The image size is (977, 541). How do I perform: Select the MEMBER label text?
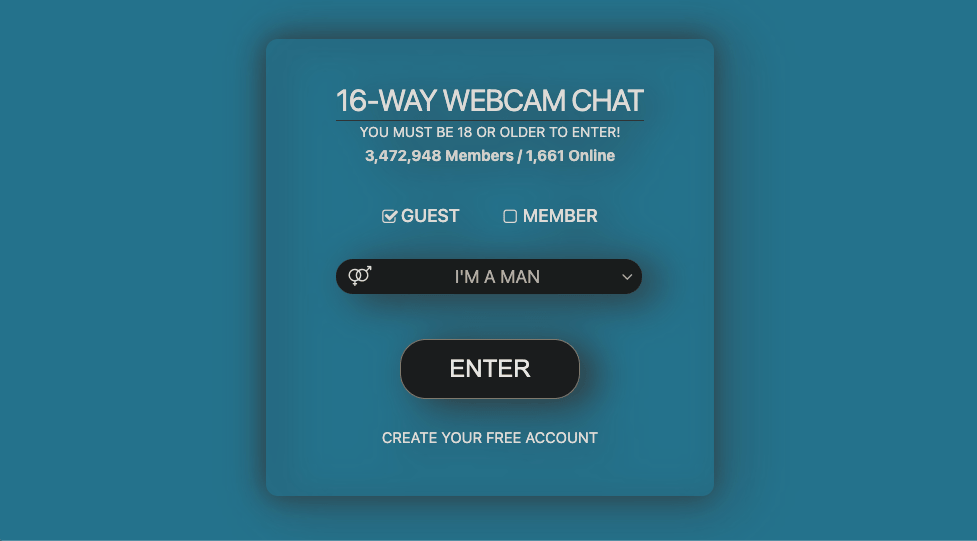click(560, 216)
